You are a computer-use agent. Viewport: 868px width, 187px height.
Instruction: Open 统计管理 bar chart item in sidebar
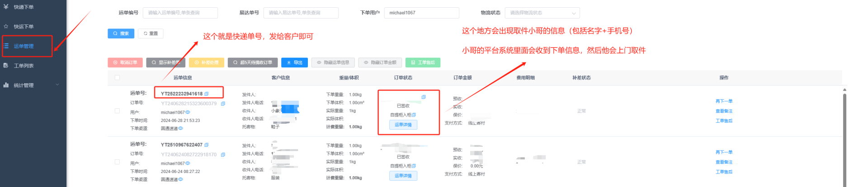(x=24, y=85)
